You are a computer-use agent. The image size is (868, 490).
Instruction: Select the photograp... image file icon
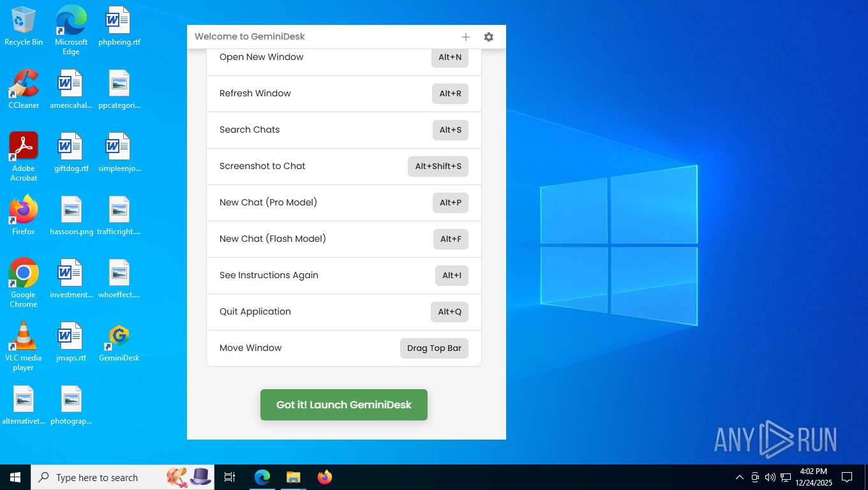tap(71, 406)
